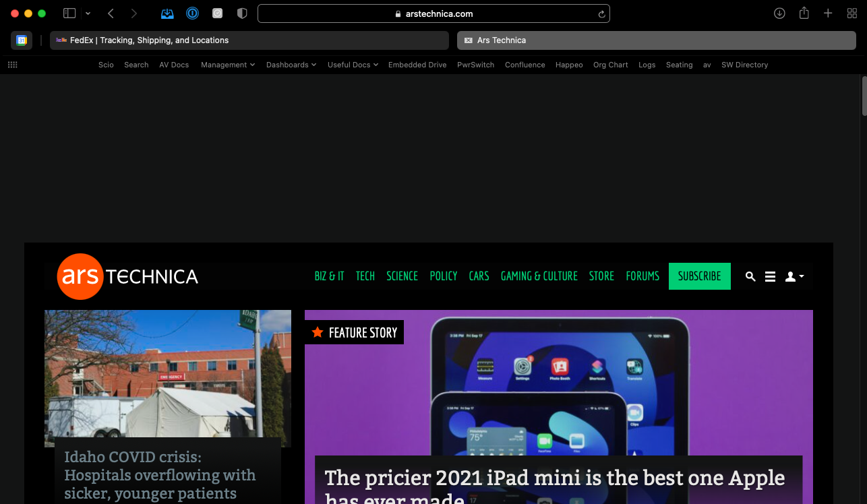Toggle the Safari sidebar button
This screenshot has height=504, width=867.
pyautogui.click(x=69, y=13)
